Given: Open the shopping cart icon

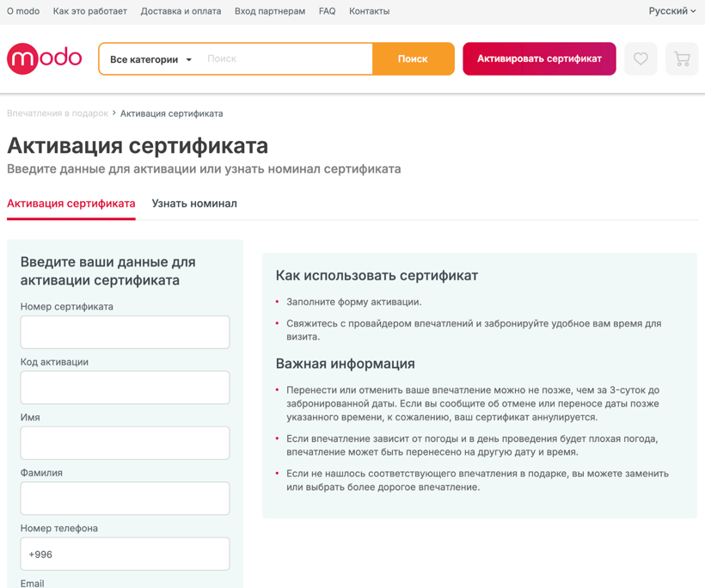Looking at the screenshot, I should pos(682,59).
